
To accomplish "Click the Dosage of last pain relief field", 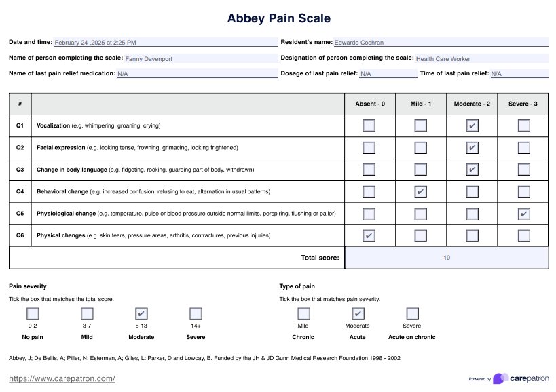I will coord(387,73).
